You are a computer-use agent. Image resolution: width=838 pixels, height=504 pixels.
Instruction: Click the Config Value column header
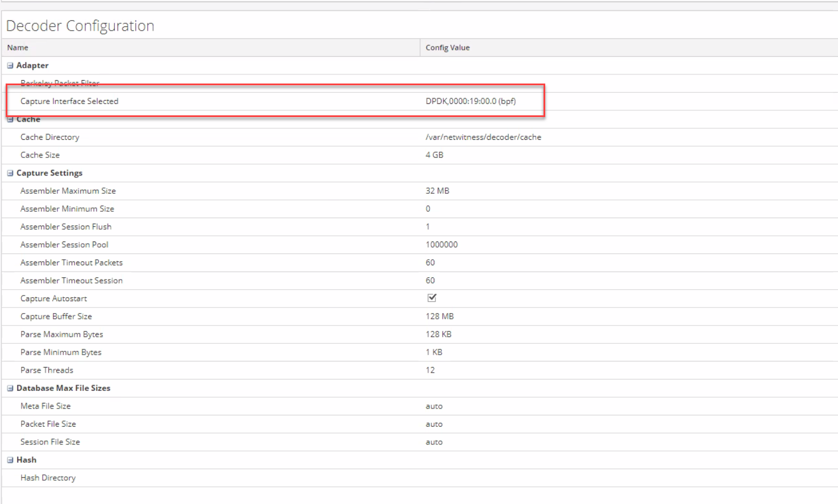pyautogui.click(x=447, y=48)
